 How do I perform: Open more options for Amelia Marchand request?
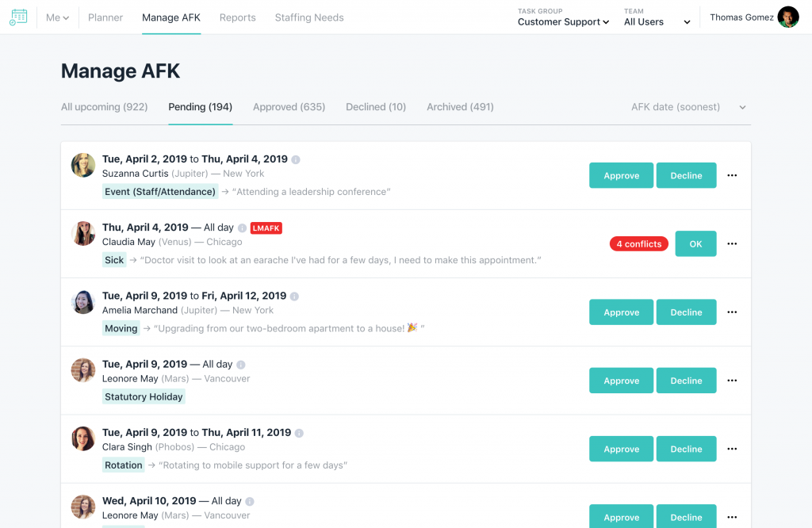[x=732, y=312]
